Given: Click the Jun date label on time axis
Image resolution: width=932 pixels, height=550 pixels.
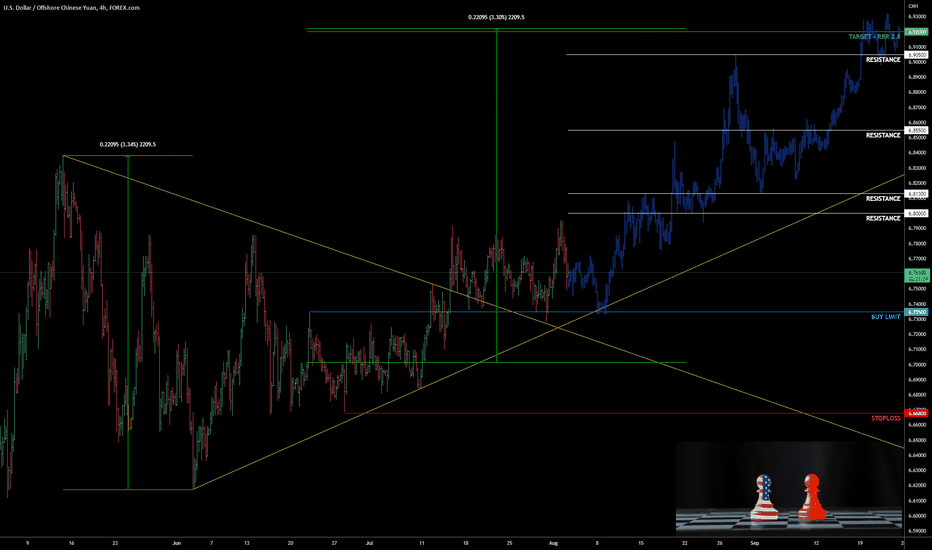Looking at the screenshot, I should click(x=177, y=543).
